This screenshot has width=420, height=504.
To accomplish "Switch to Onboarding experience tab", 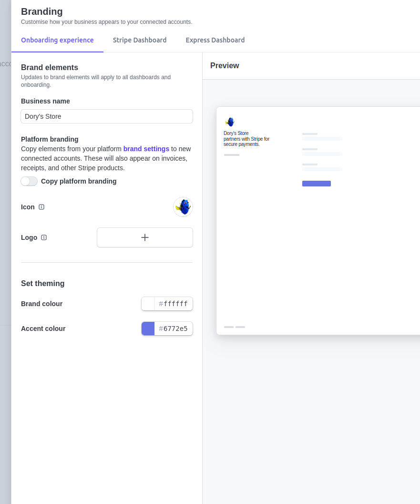I will pyautogui.click(x=57, y=40).
